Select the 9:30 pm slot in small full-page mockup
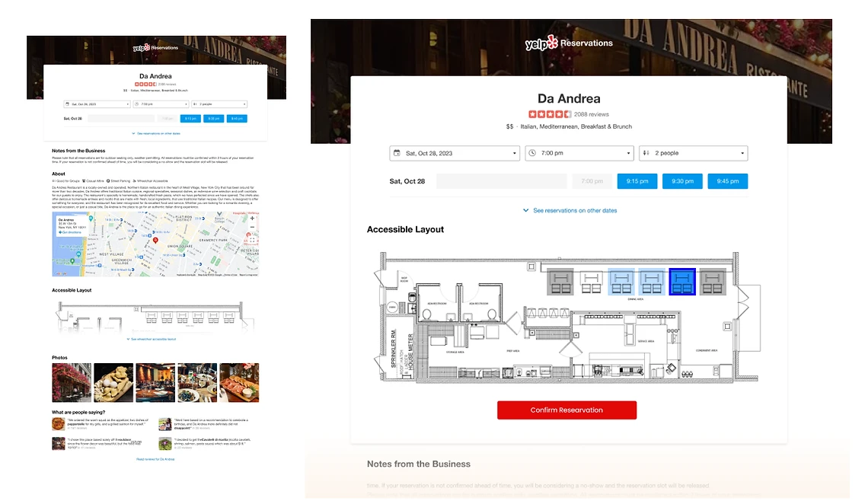Image resolution: width=865 pixels, height=504 pixels. coord(213,119)
